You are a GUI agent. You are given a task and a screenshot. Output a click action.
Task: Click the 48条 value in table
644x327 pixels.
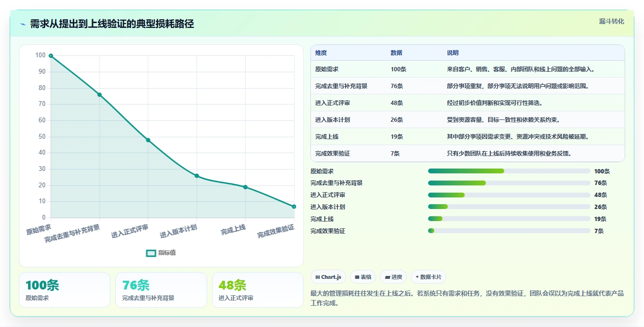(x=397, y=103)
